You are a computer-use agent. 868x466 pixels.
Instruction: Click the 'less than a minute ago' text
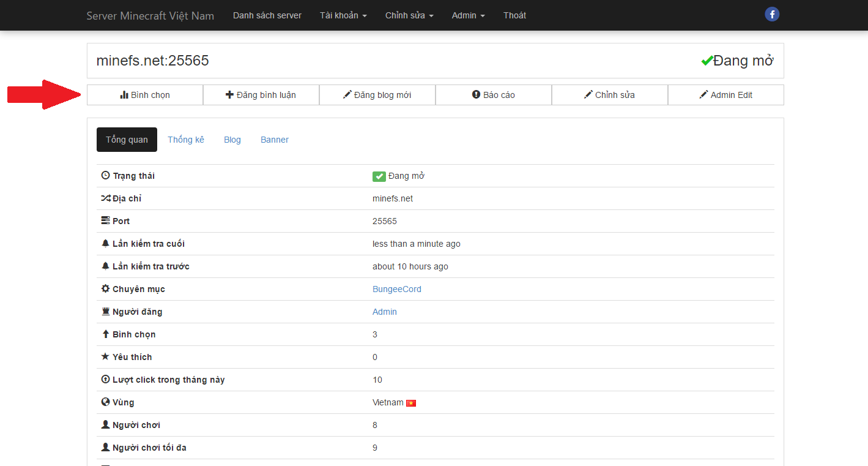tap(417, 244)
